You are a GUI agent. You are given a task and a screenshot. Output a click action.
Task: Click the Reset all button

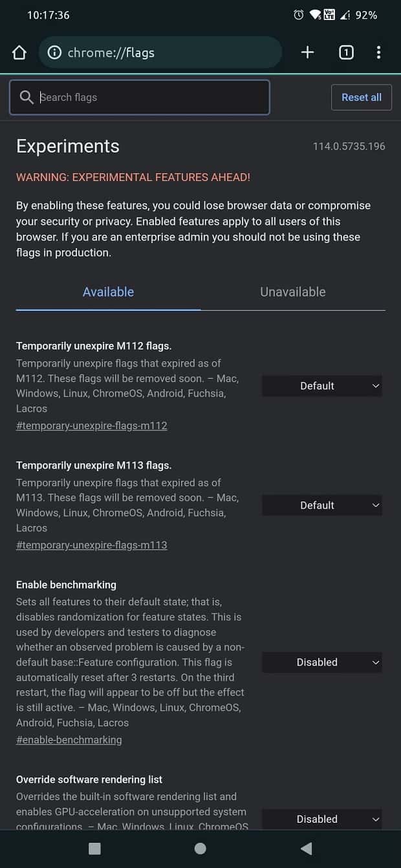click(x=362, y=97)
